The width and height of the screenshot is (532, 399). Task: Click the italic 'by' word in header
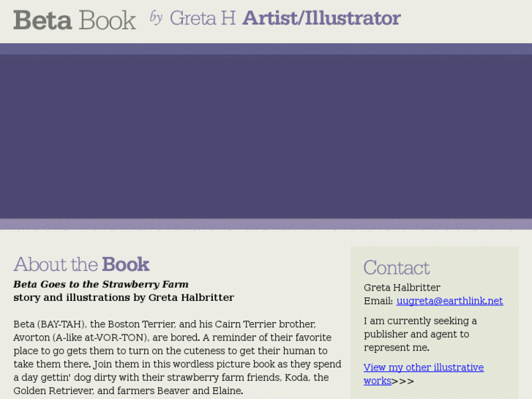156,18
